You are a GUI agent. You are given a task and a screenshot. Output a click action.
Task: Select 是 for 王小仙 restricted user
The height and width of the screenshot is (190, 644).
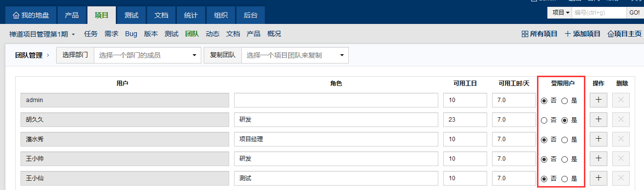[x=565, y=179]
